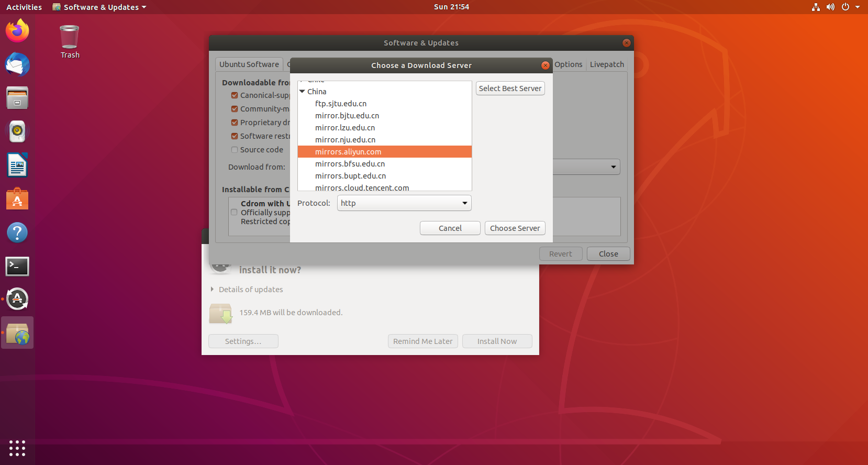868x465 pixels.
Task: Open the power menu icon
Action: [x=845, y=7]
